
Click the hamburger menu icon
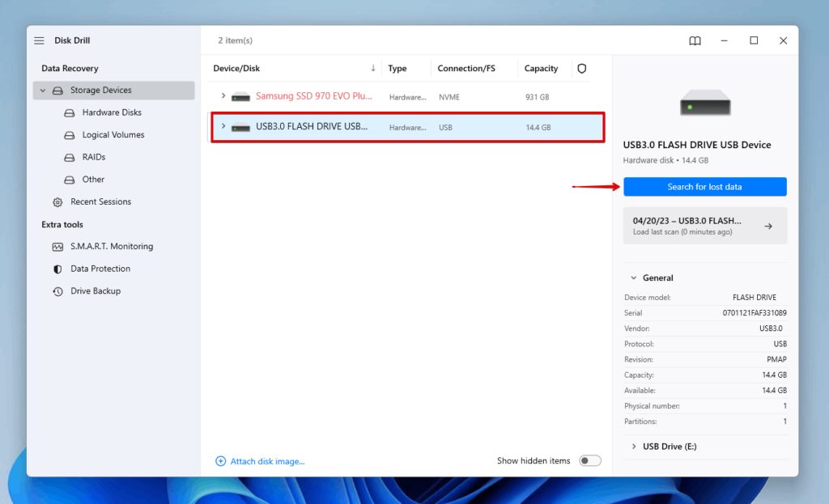click(39, 40)
